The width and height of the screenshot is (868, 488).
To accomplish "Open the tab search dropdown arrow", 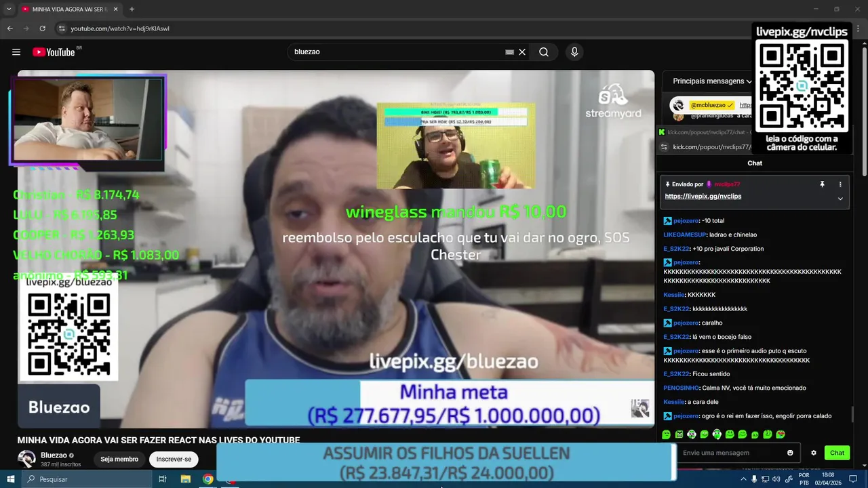I will click(9, 9).
